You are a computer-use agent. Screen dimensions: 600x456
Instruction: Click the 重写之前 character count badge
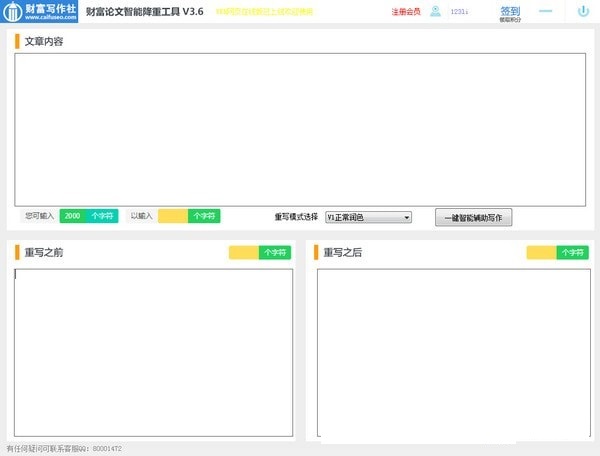(260, 252)
